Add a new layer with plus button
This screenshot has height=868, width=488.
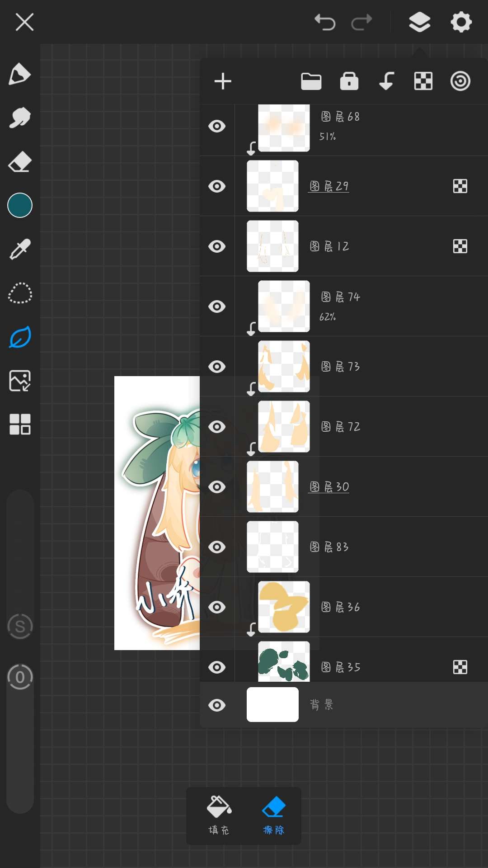point(223,81)
